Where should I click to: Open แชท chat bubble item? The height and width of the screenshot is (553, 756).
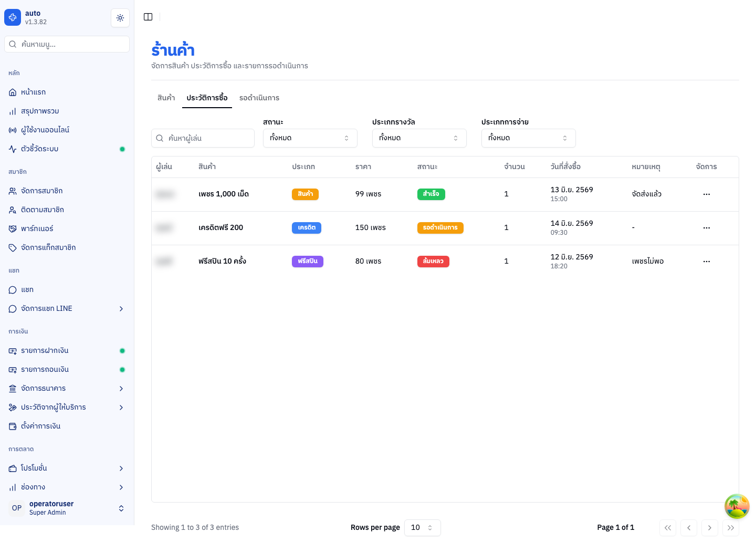tap(67, 289)
